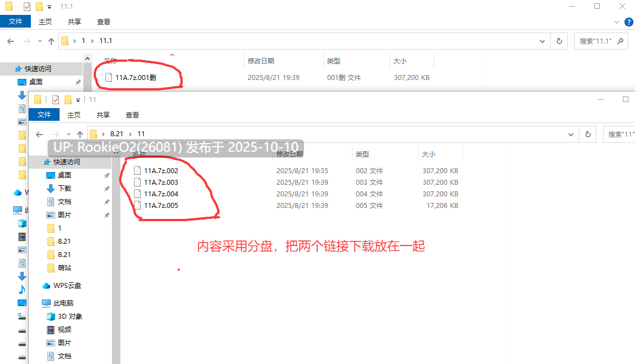Click help question mark icon
635x364 pixels.
pyautogui.click(x=628, y=22)
